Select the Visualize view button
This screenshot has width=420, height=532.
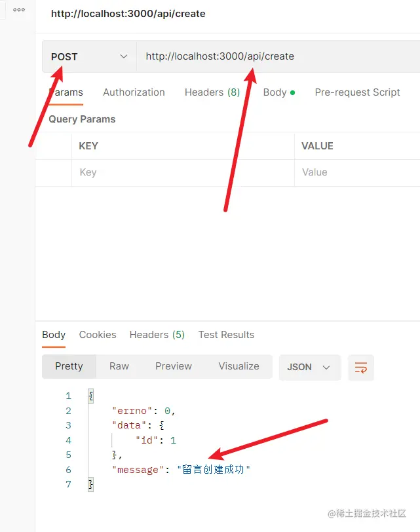coord(239,366)
